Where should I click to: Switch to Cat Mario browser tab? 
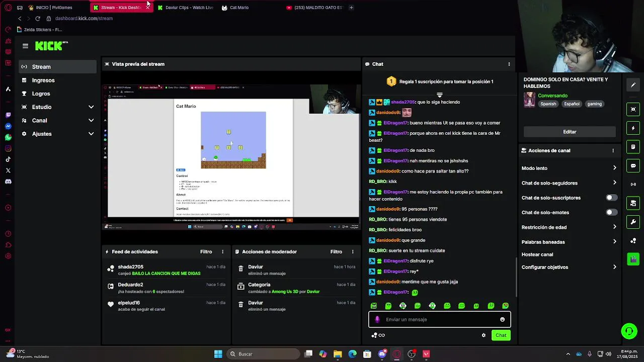(x=239, y=8)
